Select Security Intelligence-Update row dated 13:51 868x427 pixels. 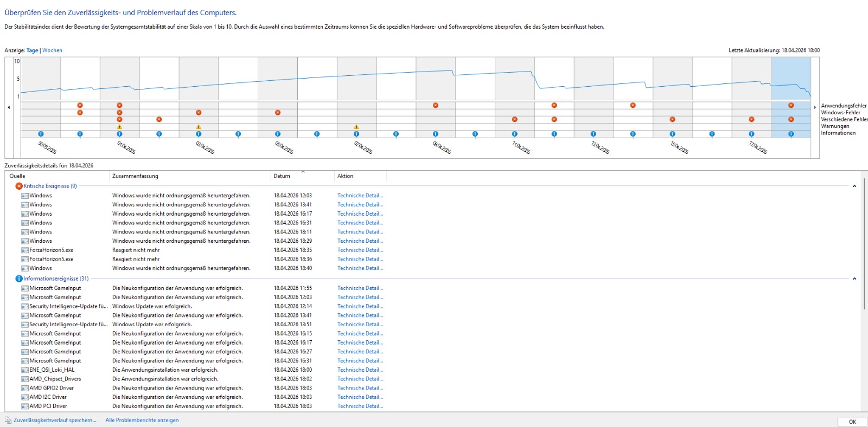click(x=203, y=325)
